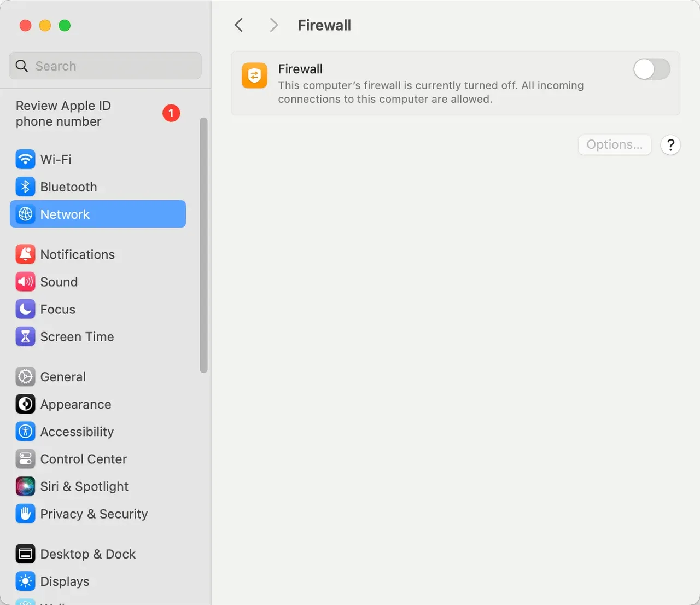Viewport: 700px width, 605px height.
Task: Click the Control Center icon
Action: (x=25, y=459)
